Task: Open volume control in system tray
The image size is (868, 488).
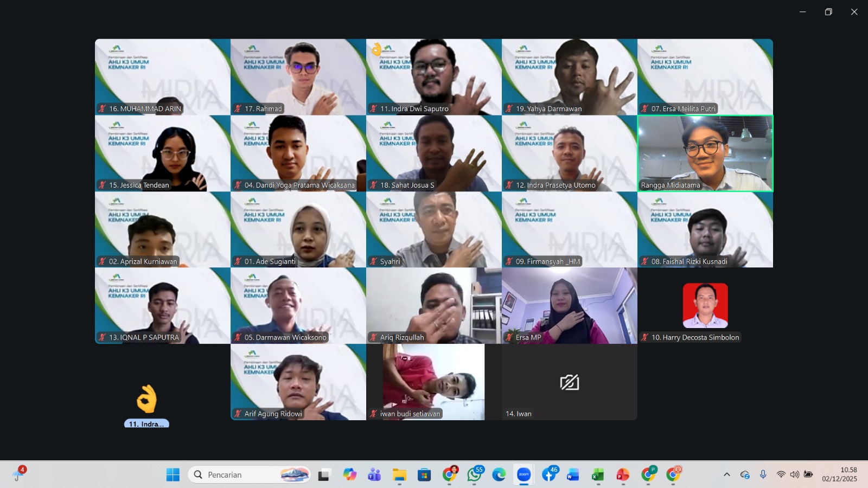Action: tap(794, 474)
